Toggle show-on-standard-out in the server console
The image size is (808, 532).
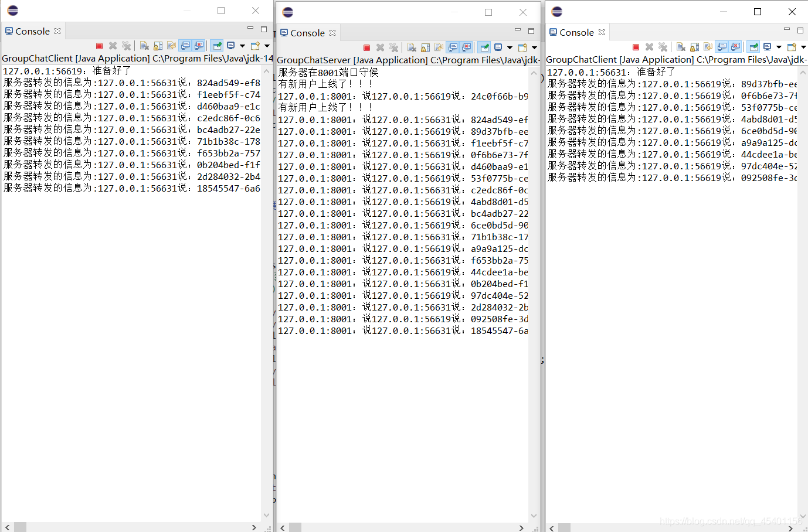tap(453, 47)
